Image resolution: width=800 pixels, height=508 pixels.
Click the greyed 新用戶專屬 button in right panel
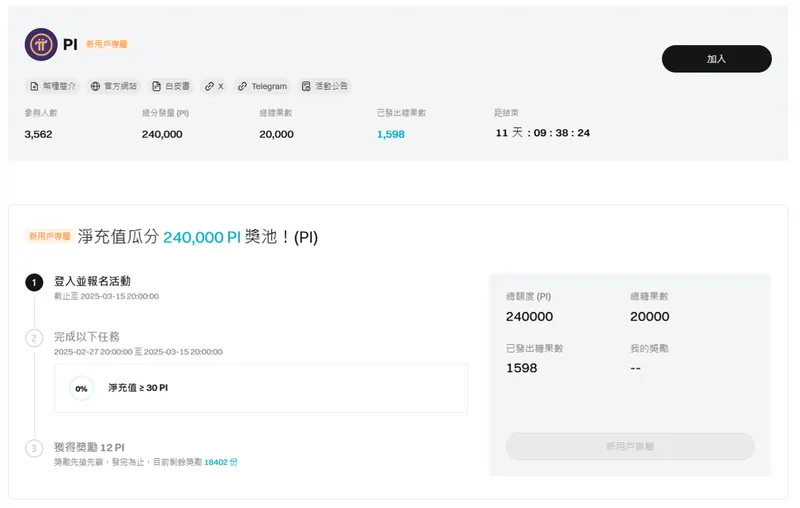(x=630, y=446)
